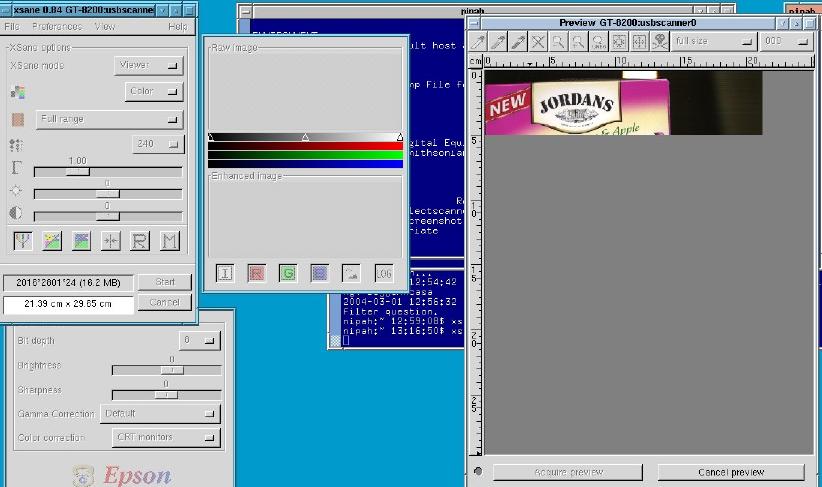Toggle the green channel histogram button
Screen dimensions: 822x487
[288, 273]
